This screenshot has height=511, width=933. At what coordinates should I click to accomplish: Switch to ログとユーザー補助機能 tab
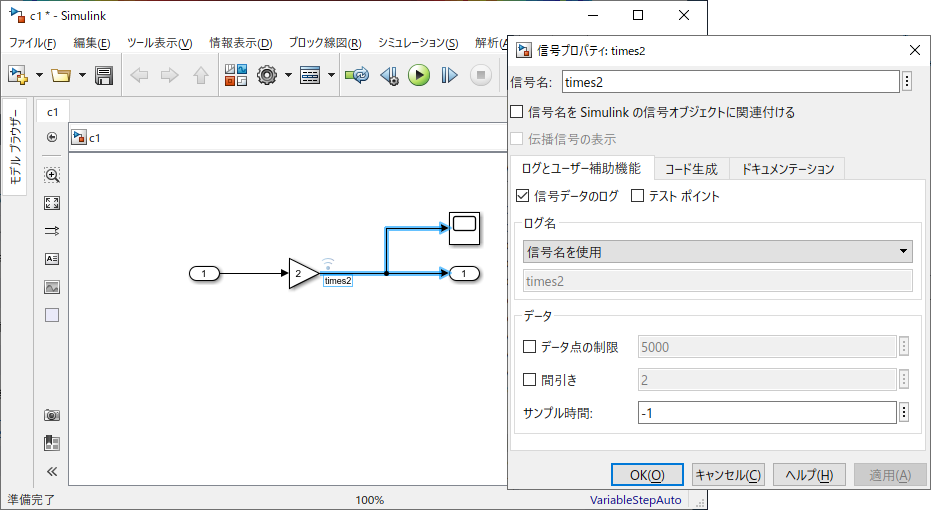(x=581, y=169)
